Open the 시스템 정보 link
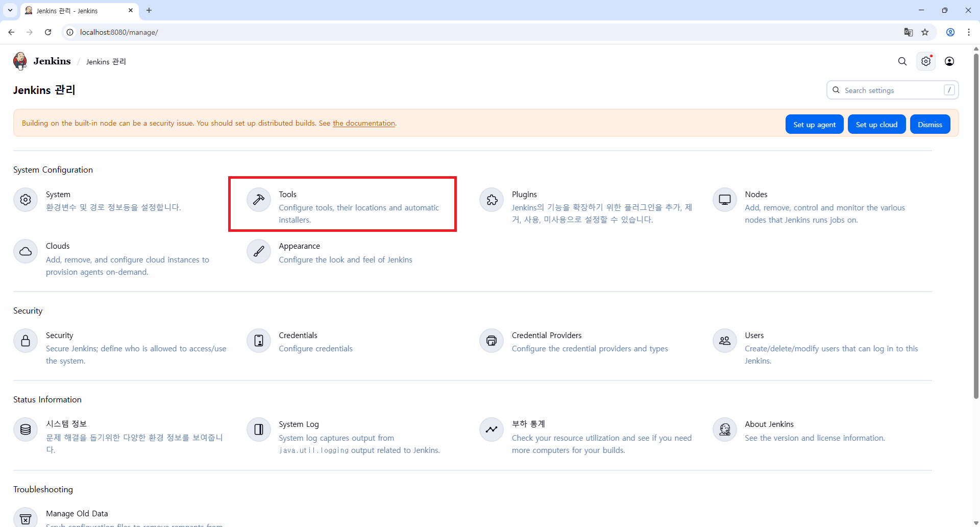Viewport: 980px width, 527px height. 66,424
